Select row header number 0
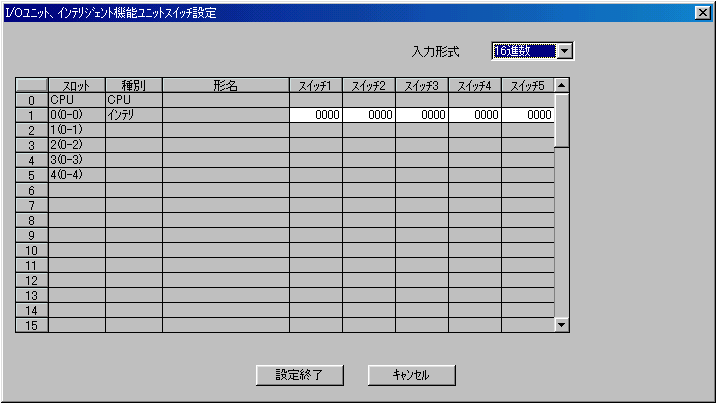 [32, 100]
